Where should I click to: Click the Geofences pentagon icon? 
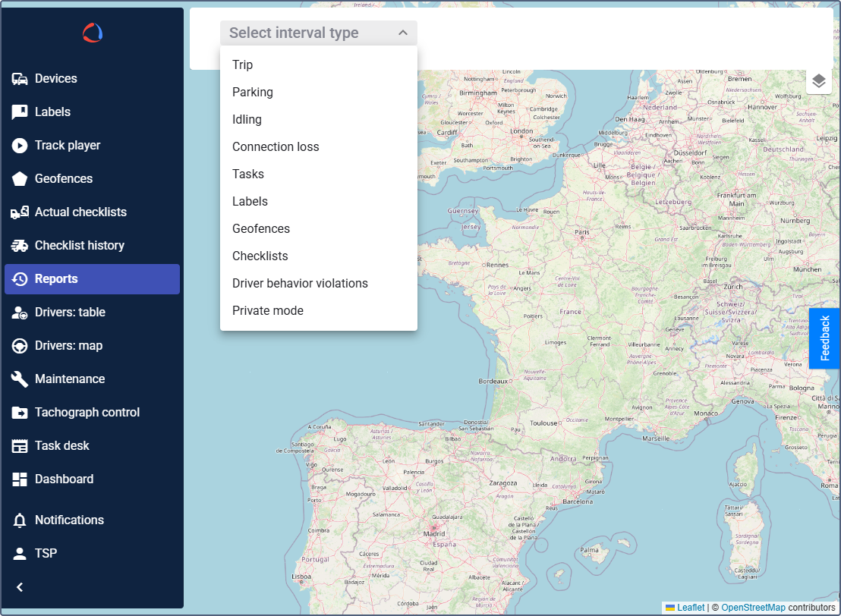pyautogui.click(x=20, y=179)
